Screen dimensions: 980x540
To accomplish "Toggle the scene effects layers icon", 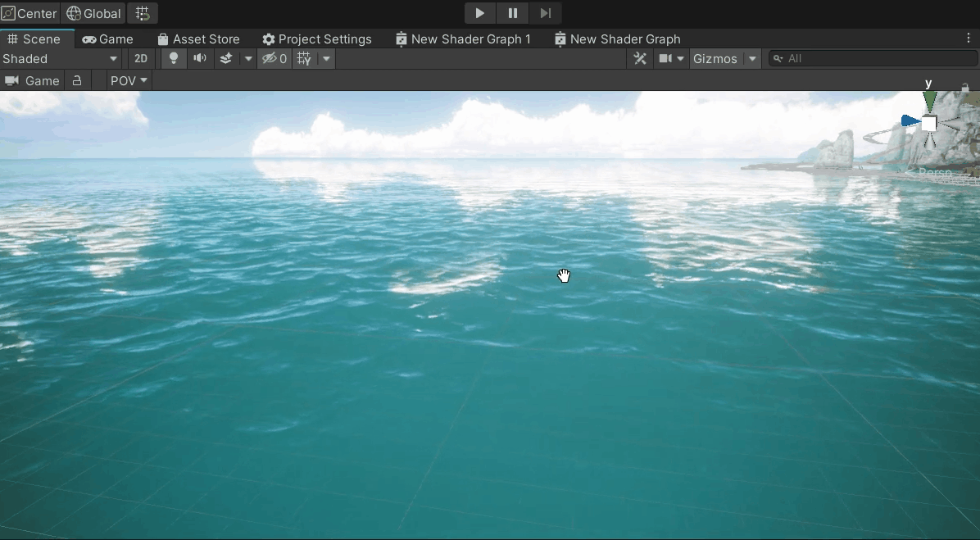I will coord(226,58).
